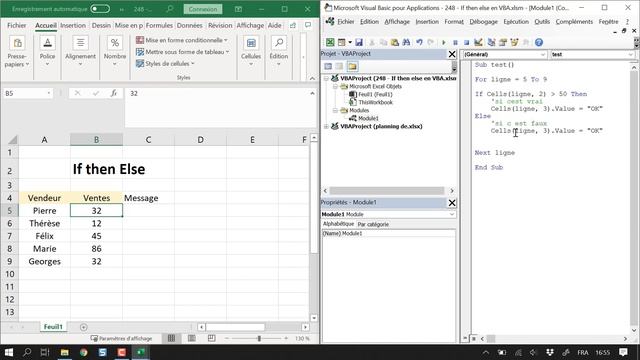This screenshot has height=360, width=640.
Task: Switch to Insertion ribbon tab
Action: click(73, 25)
